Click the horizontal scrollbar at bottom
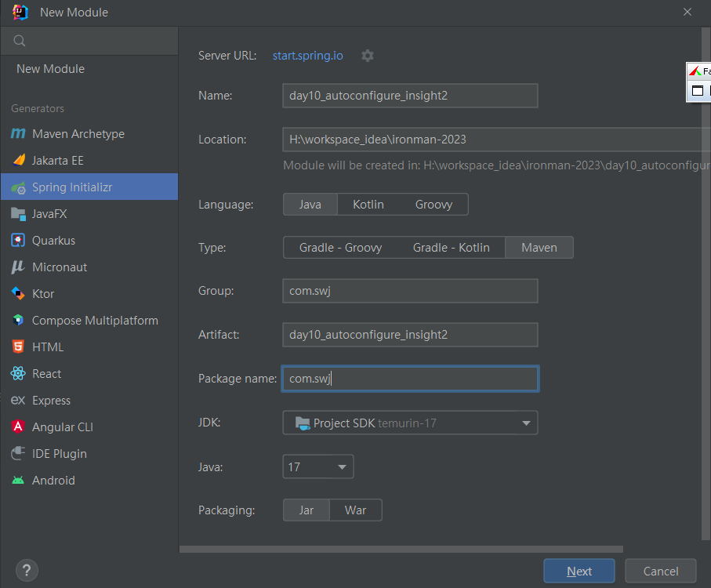711x588 pixels. pos(401,549)
